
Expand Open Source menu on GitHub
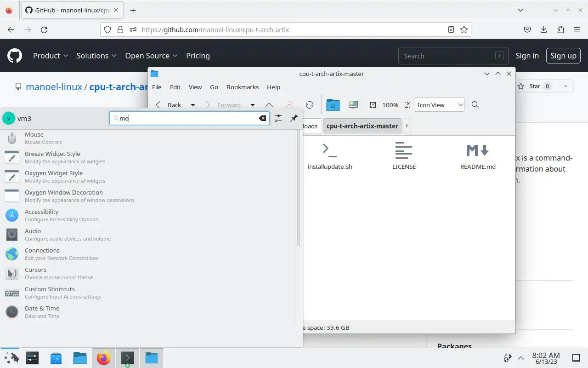(151, 56)
